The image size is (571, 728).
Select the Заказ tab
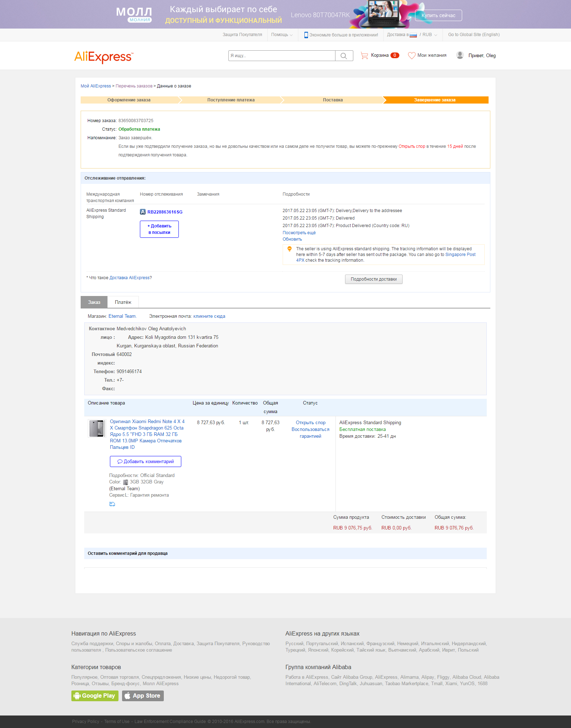[x=94, y=302]
